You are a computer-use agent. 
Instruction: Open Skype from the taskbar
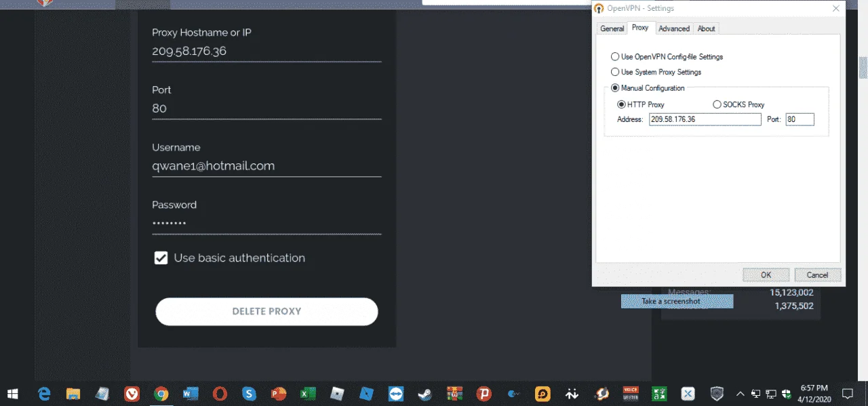click(x=250, y=393)
